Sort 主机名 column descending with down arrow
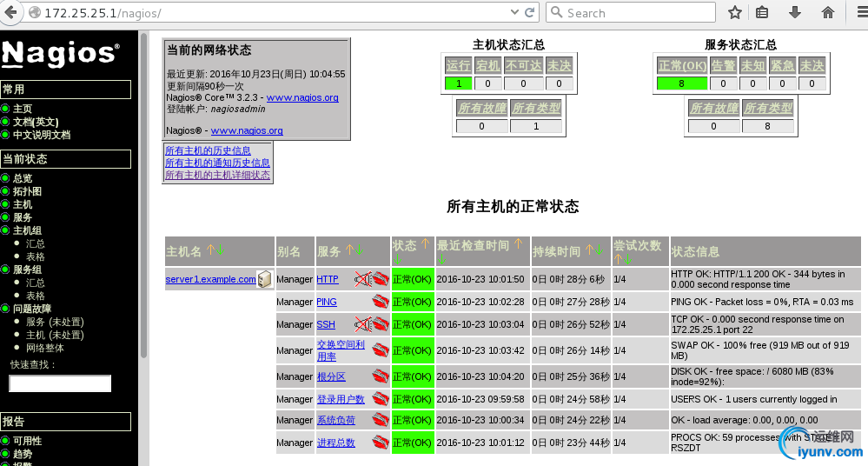 pyautogui.click(x=220, y=250)
